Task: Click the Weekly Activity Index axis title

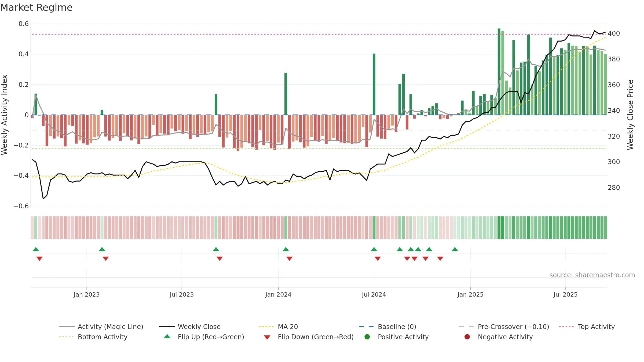Action: (4, 115)
